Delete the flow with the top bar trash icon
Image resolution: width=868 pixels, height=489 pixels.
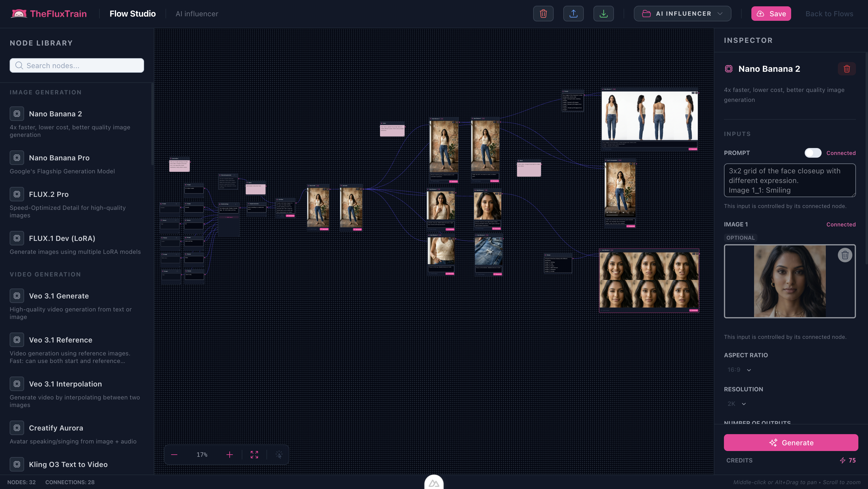coord(543,14)
